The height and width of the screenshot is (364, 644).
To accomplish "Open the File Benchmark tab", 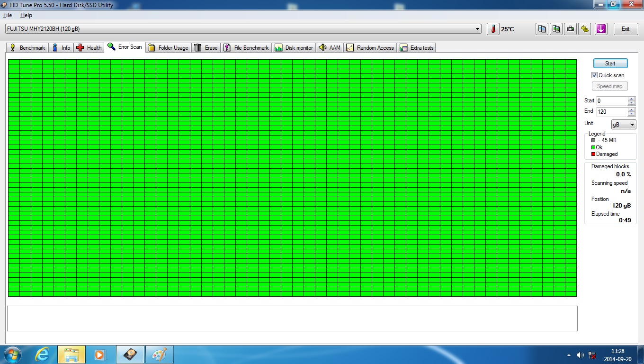I will point(246,48).
